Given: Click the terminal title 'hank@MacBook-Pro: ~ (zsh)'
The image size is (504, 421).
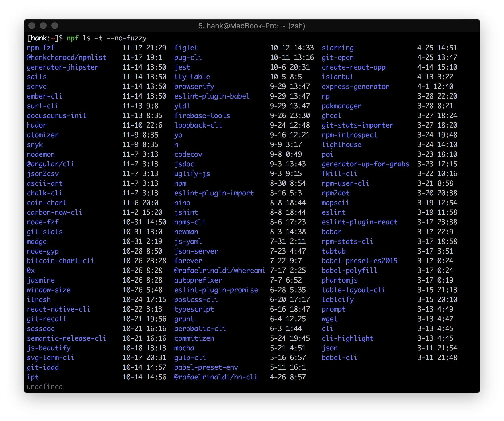Looking at the screenshot, I should coord(256,26).
